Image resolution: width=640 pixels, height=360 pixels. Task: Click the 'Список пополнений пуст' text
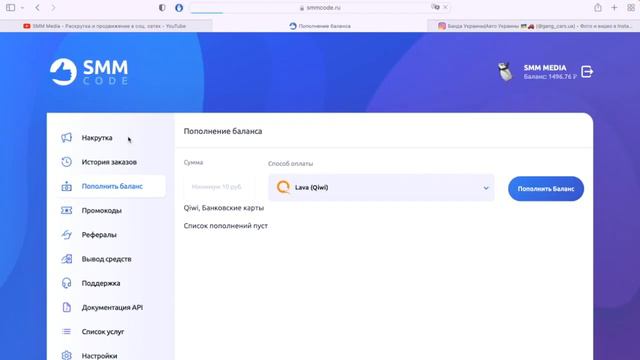click(226, 226)
